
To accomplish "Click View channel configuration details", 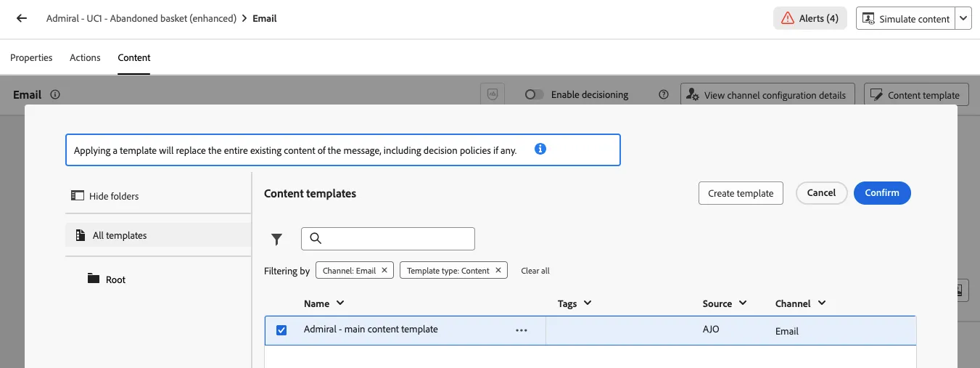I will tap(767, 94).
